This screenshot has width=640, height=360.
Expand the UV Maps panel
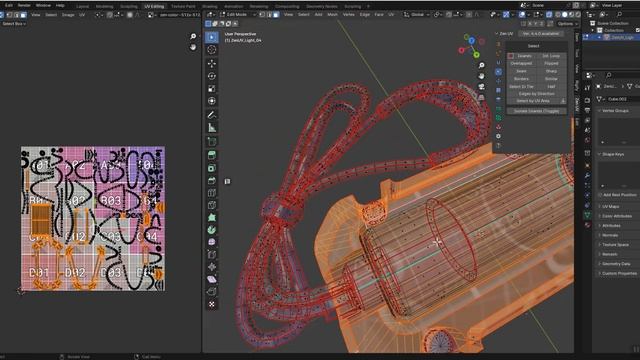click(610, 207)
